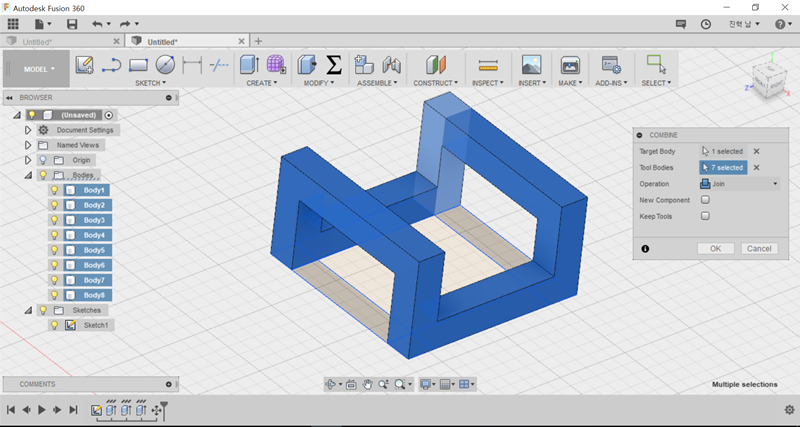Activate the (Unsaved) component radio button
800x427 pixels.
(108, 115)
